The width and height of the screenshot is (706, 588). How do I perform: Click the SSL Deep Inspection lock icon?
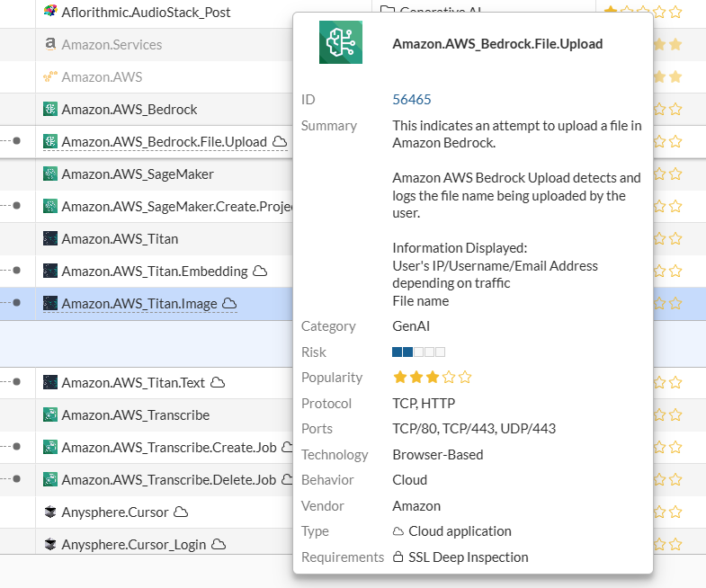click(x=398, y=557)
